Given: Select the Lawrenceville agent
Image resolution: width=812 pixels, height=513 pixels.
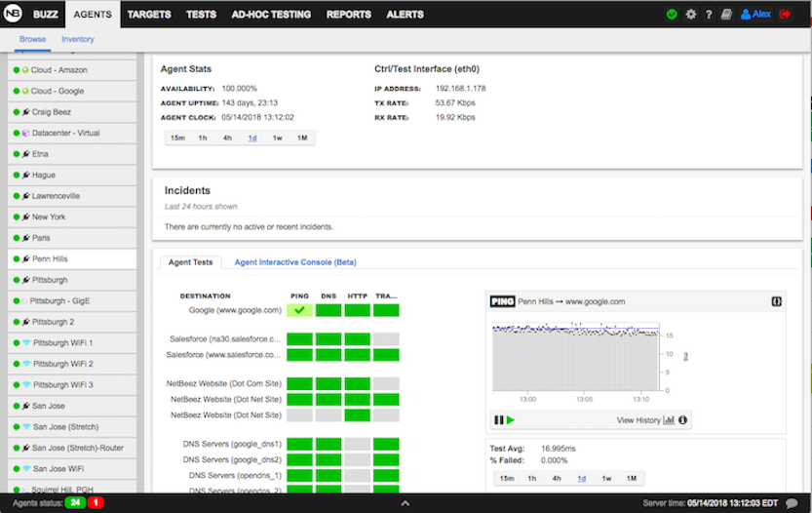Looking at the screenshot, I should tap(72, 196).
